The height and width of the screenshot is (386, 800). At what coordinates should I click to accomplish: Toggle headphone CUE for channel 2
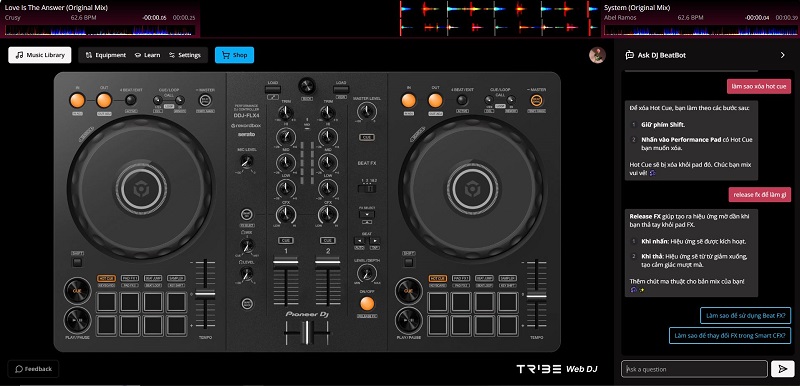coord(328,240)
